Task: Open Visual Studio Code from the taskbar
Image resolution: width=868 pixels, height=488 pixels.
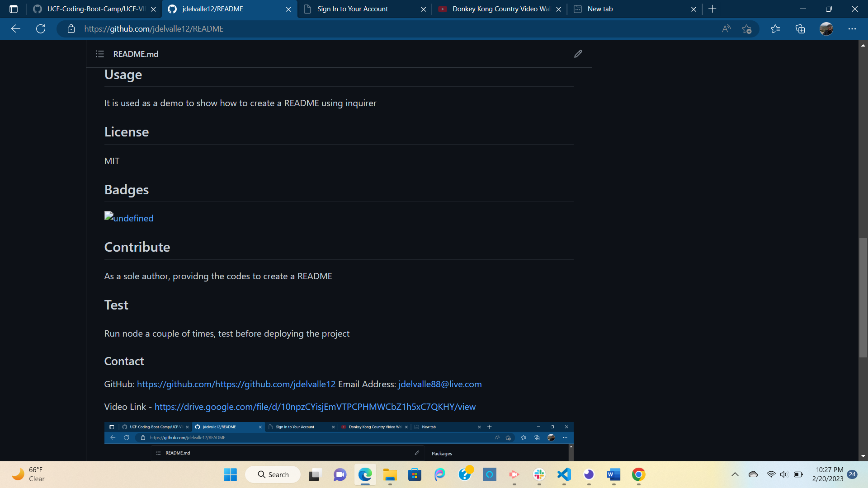Action: coord(564,474)
